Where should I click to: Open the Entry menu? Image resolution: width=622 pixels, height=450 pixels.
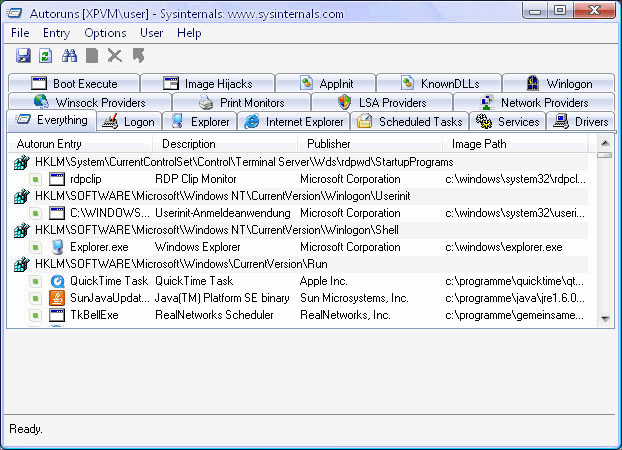coord(56,33)
